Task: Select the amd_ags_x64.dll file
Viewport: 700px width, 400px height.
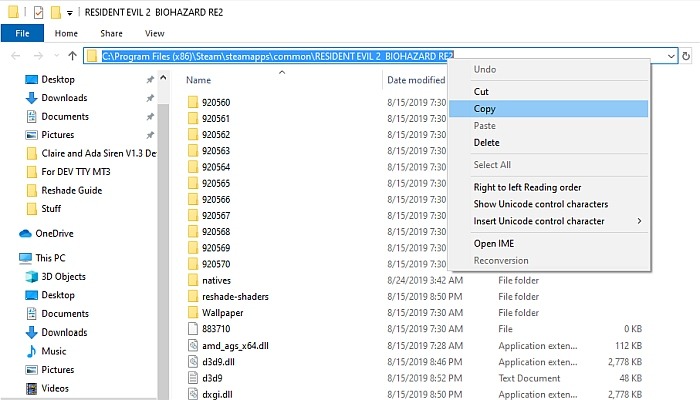Action: click(235, 346)
